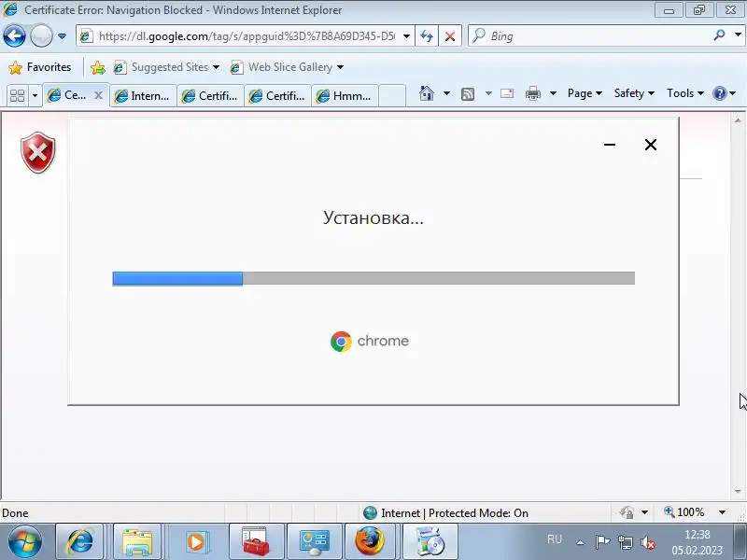
Task: Expand the Web Slice Gallery dropdown arrow
Action: (340, 67)
